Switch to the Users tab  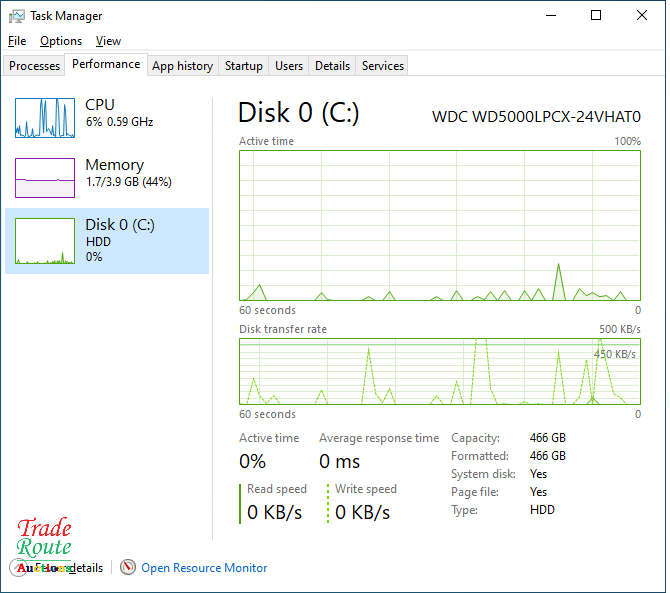click(x=289, y=66)
